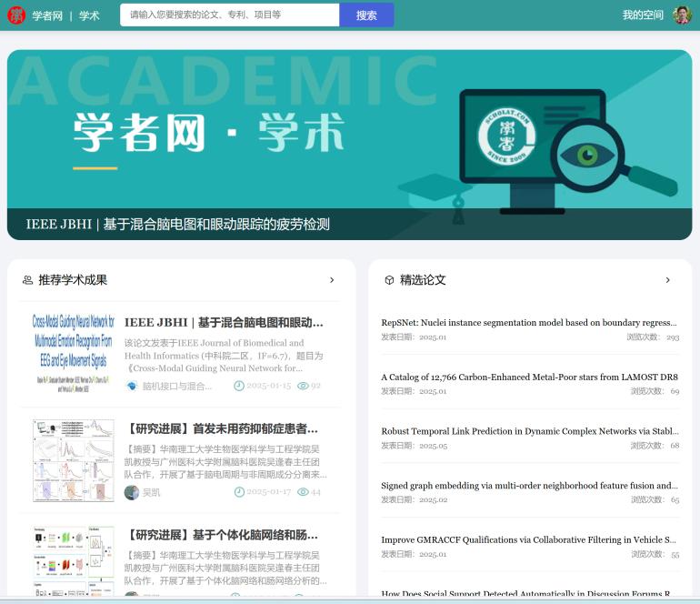Focus the paper and patent search field
Viewport: 700px width, 604px height.
coord(230,15)
